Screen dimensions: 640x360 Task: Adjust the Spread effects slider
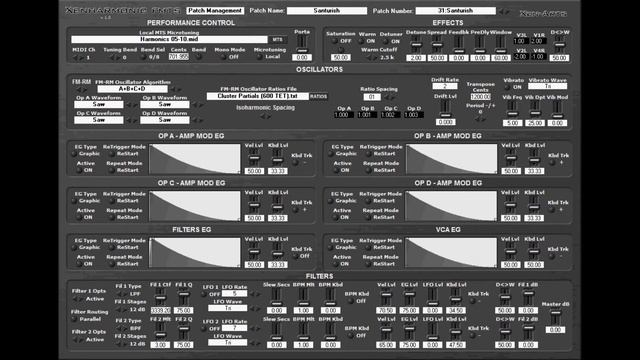click(437, 45)
